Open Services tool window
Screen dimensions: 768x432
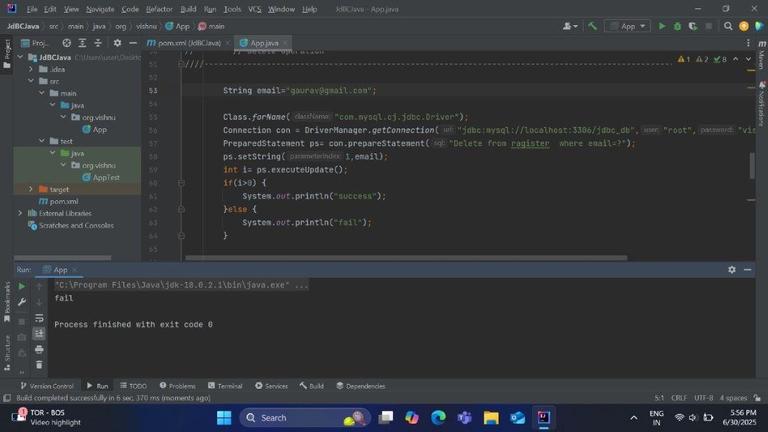[x=271, y=386]
